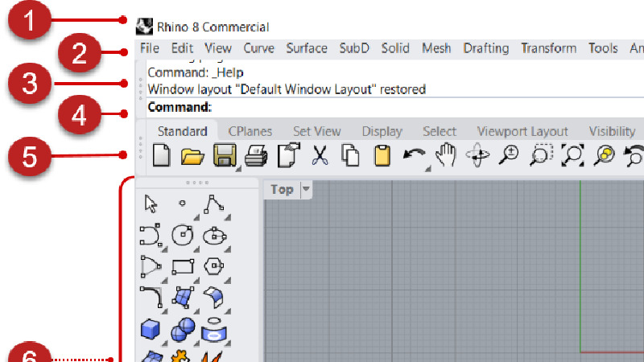
Task: Click the sidebar toolbar grip dots
Action: (197, 183)
